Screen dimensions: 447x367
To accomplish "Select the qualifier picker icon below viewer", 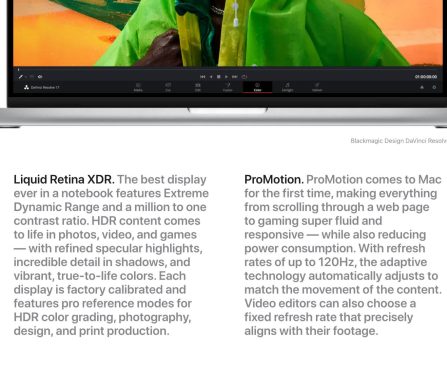I will (21, 77).
